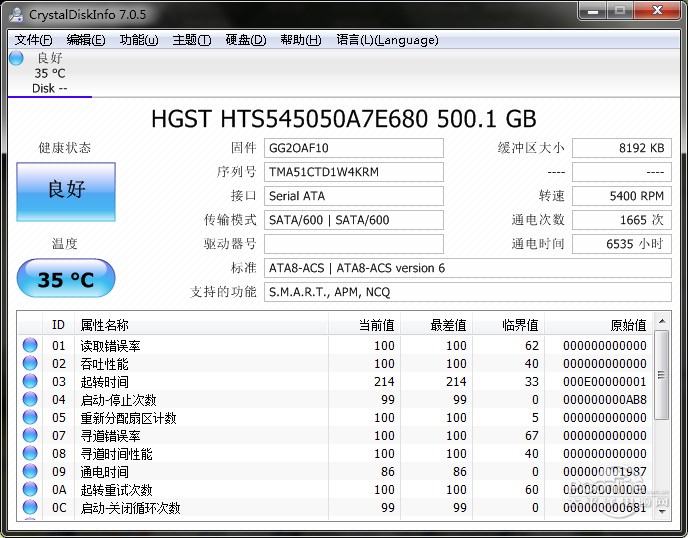The image size is (688, 538).
Task: Open the 文件(F) menu
Action: [x=33, y=40]
